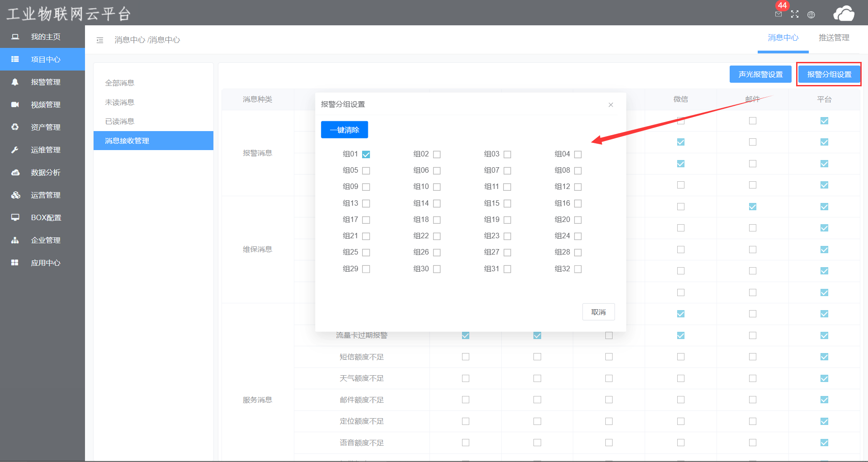Select 未读消息 in the message list menu
This screenshot has width=868, height=462.
point(120,103)
